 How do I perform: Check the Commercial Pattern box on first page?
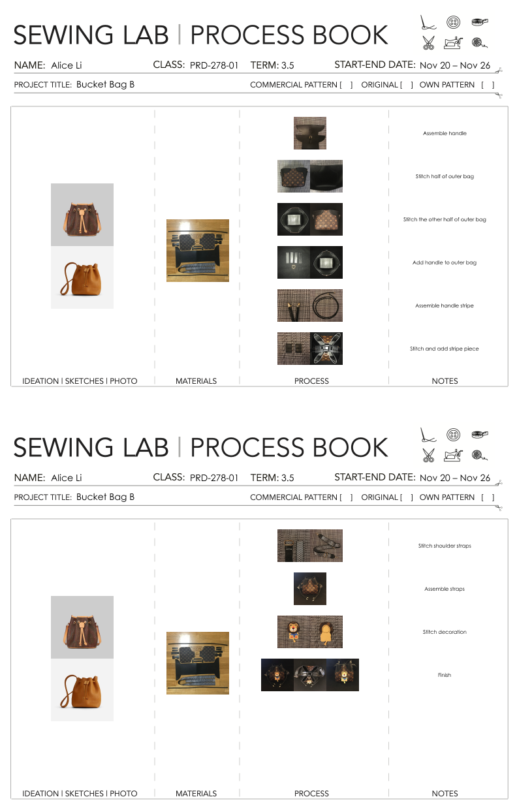tap(347, 85)
